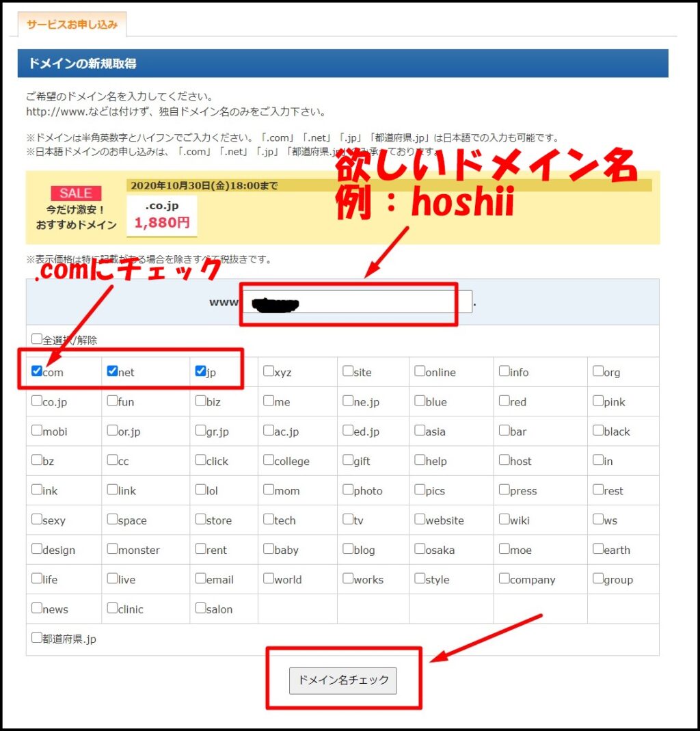Check the mobi domain checkbox
This screenshot has width=700, height=731.
37,430
